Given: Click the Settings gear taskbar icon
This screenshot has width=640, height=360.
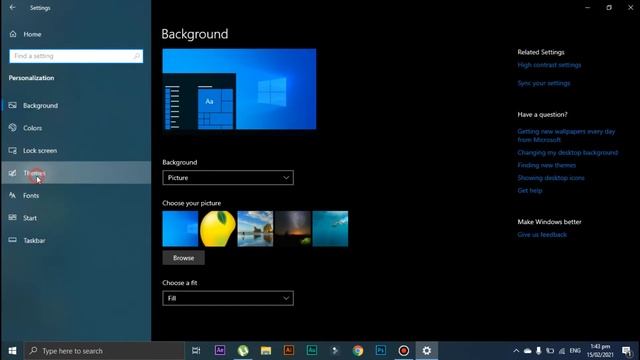Looking at the screenshot, I should point(427,351).
